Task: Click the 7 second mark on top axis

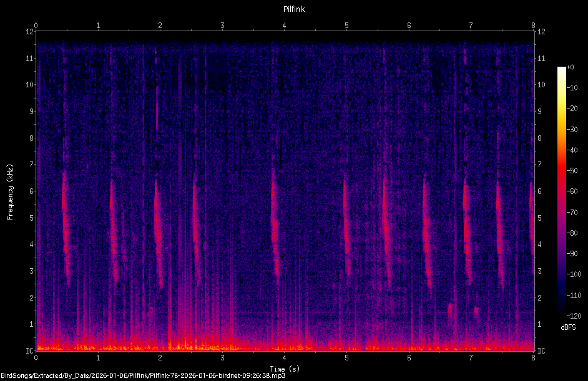Action: [471, 26]
